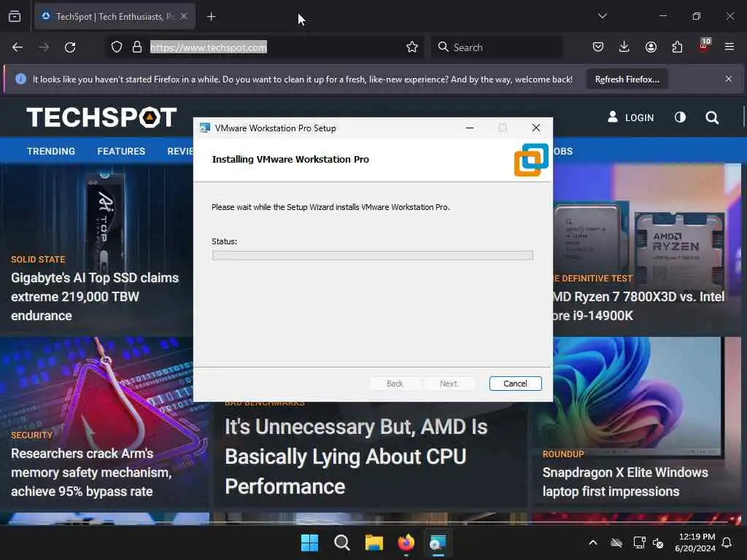Cancel the VMware Workstation installation

point(515,384)
